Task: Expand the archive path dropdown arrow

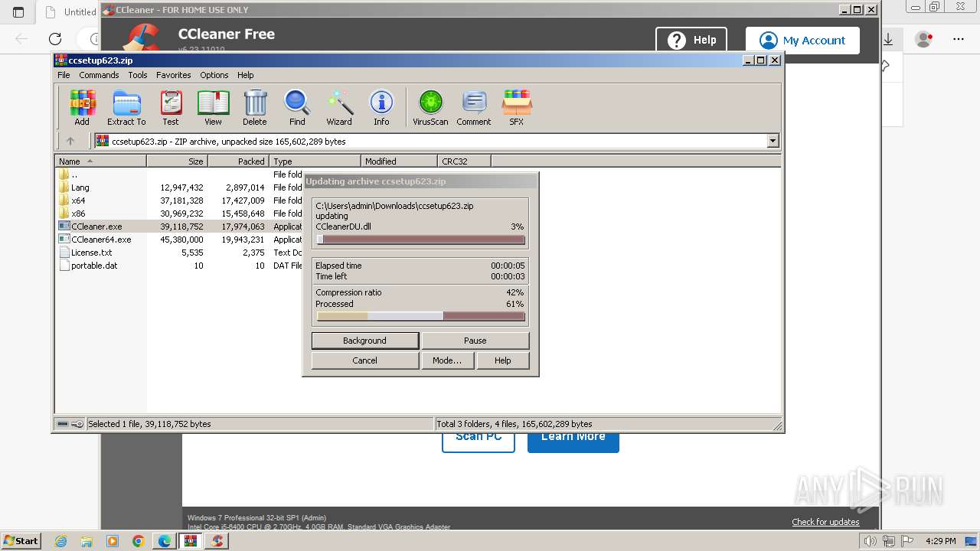Action: 773,141
